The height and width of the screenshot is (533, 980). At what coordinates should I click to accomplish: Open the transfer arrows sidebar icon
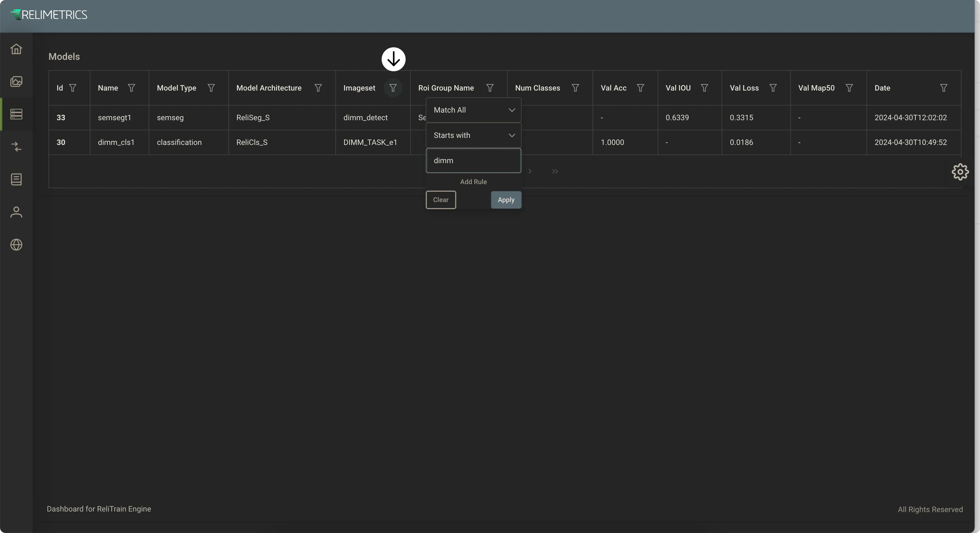[16, 147]
